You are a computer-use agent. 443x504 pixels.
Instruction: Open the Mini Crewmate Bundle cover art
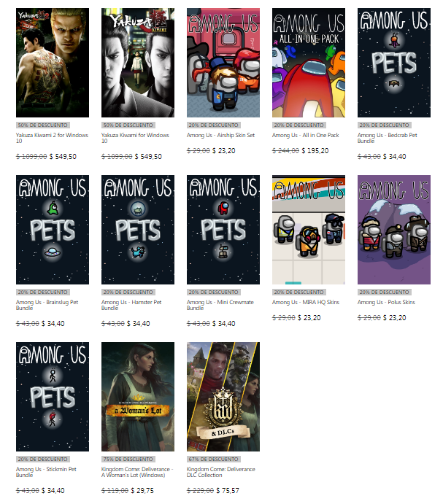point(223,230)
